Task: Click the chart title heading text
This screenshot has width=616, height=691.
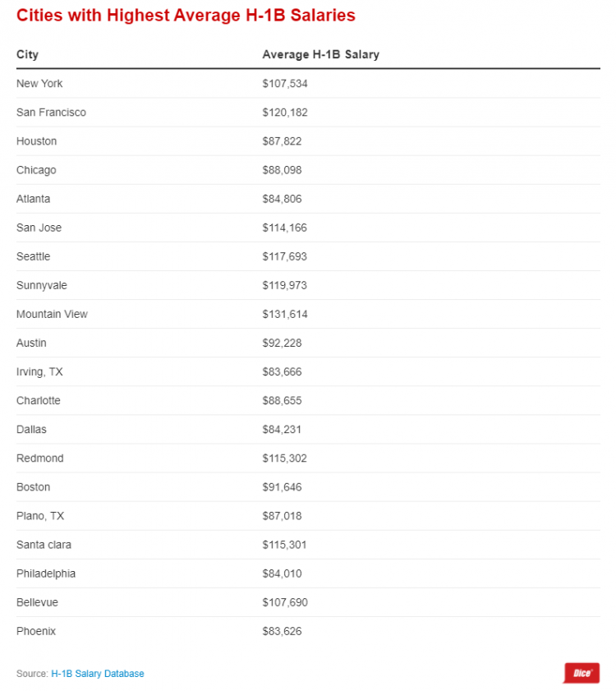Action: (186, 16)
